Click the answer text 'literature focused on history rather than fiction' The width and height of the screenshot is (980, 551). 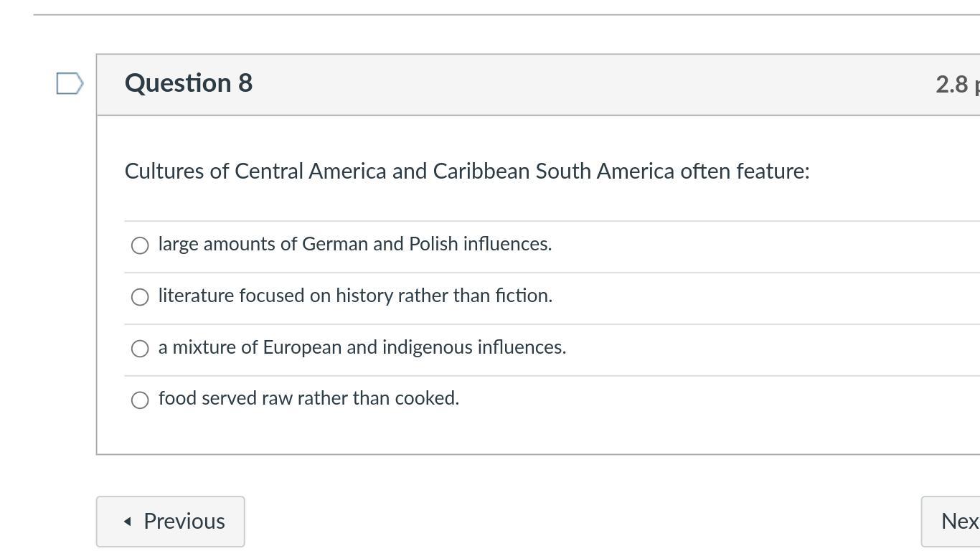355,296
